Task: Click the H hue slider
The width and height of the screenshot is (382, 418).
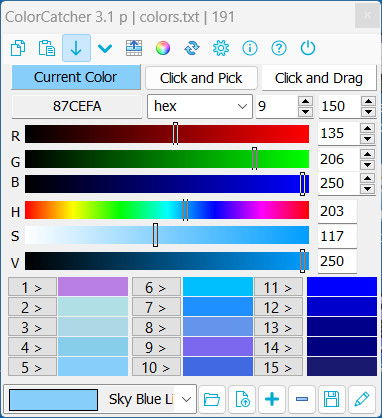Action: (167, 210)
